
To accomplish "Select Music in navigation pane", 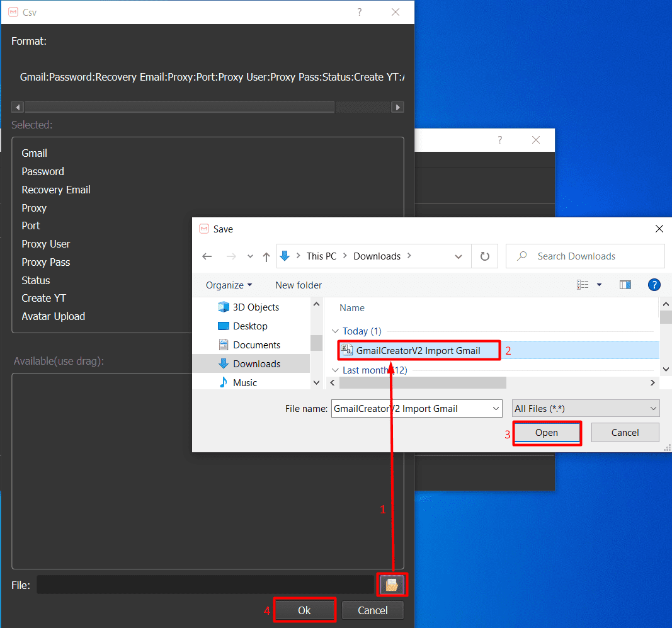I will pos(245,382).
